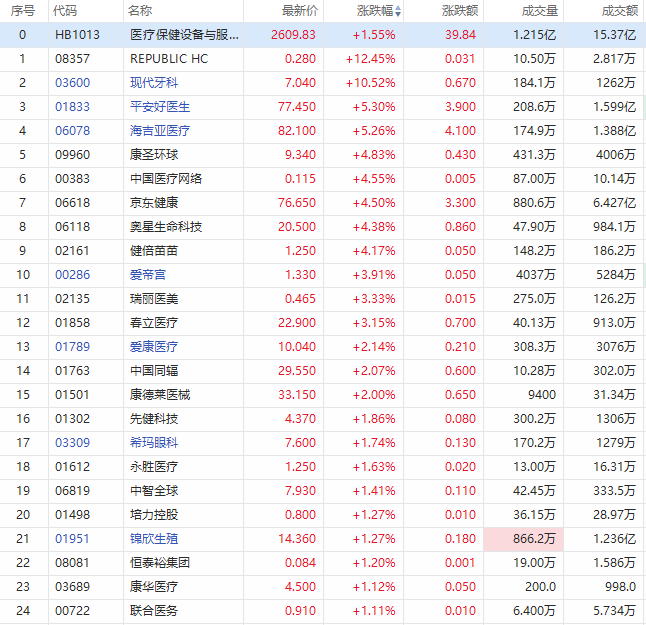The height and width of the screenshot is (625, 646).
Task: Click change amount 39.84
Action: 461,35
